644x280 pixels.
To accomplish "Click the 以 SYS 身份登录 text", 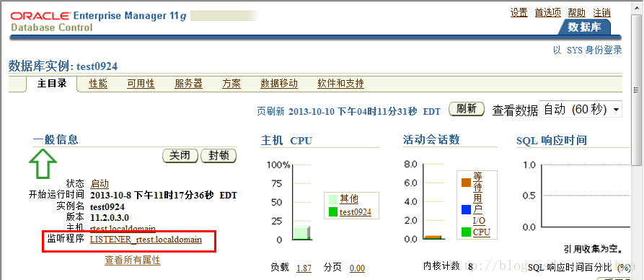I will (587, 51).
